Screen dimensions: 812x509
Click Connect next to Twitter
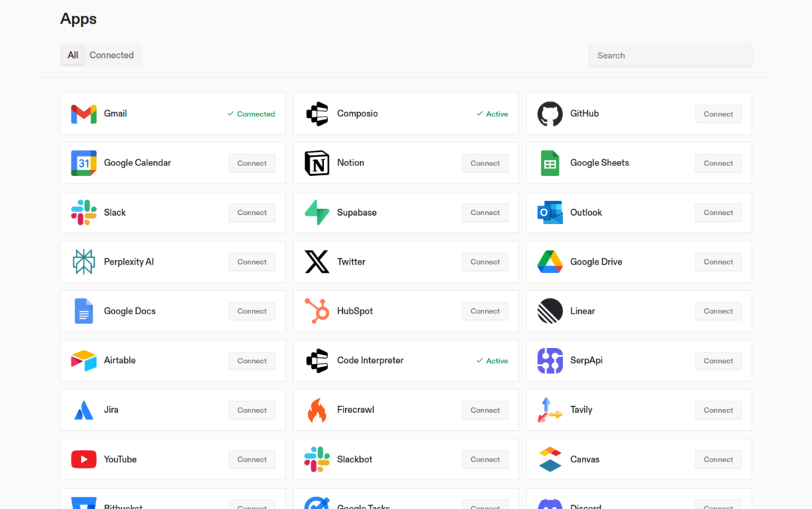coord(485,262)
